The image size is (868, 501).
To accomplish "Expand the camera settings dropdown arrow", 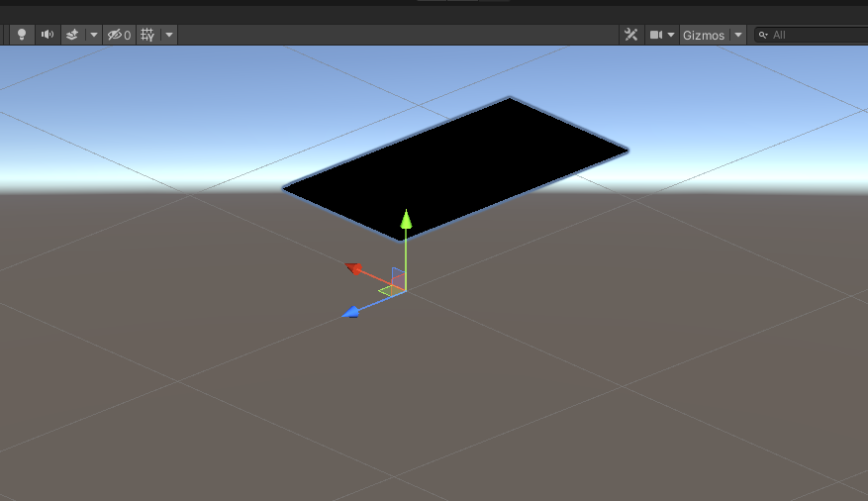I will 671,35.
